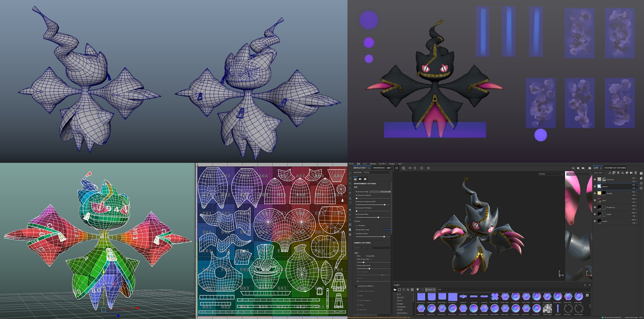
Task: Open the Base Color channel dropdown
Action: coord(600,173)
